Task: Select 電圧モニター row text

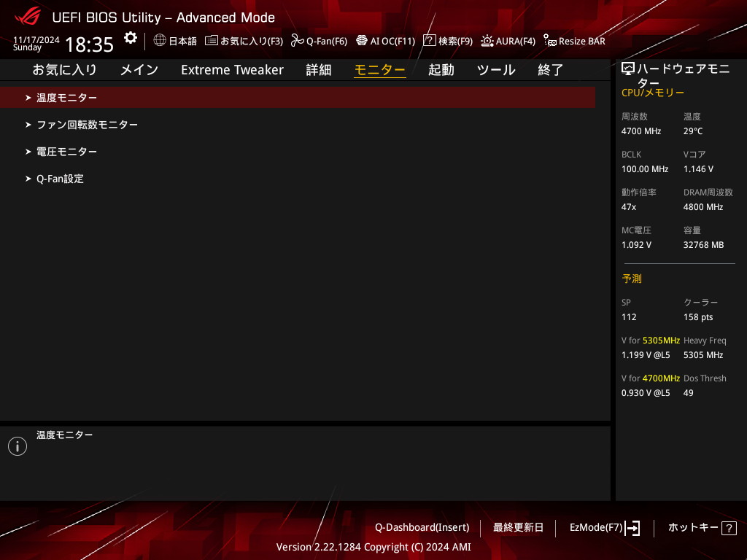Action: [66, 152]
